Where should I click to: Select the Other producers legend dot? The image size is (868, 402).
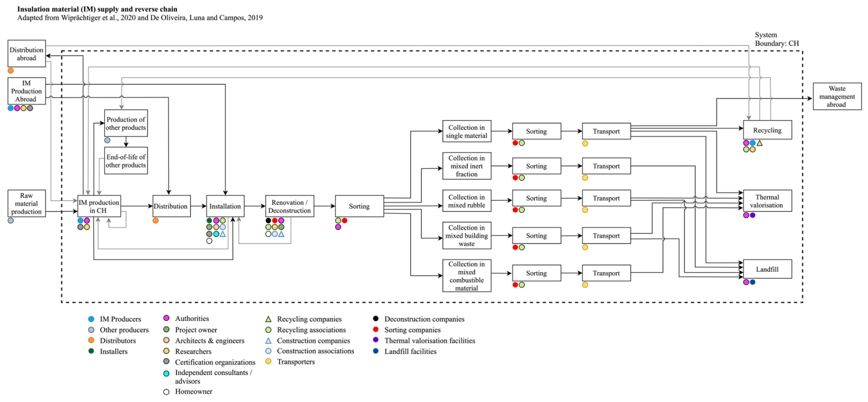pyautogui.click(x=91, y=330)
